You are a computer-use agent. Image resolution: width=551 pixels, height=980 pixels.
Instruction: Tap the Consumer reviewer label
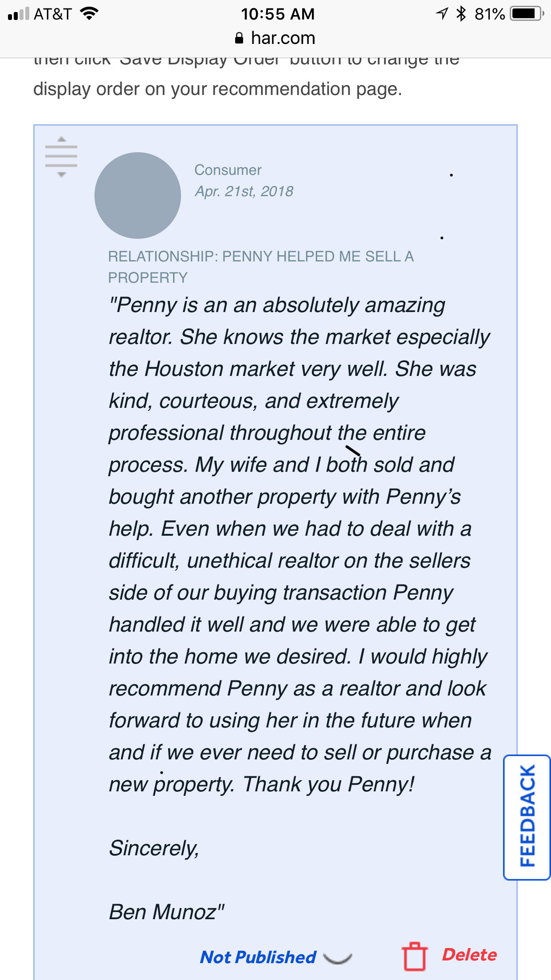click(228, 170)
